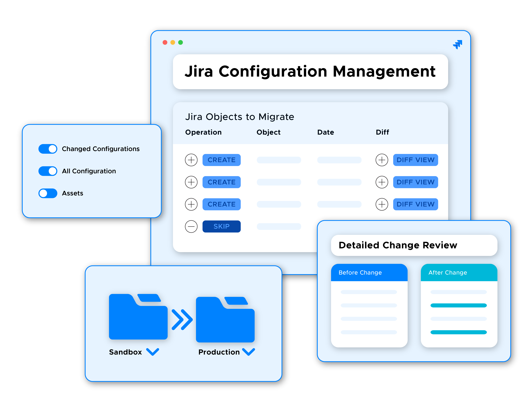Screen dimensions: 532x409
Task: Click plus icon beside third CREATE row
Action: 191,204
